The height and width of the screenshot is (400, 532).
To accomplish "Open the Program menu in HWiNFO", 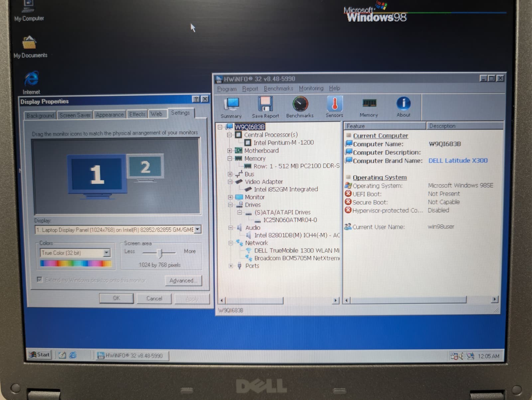I will [x=227, y=89].
